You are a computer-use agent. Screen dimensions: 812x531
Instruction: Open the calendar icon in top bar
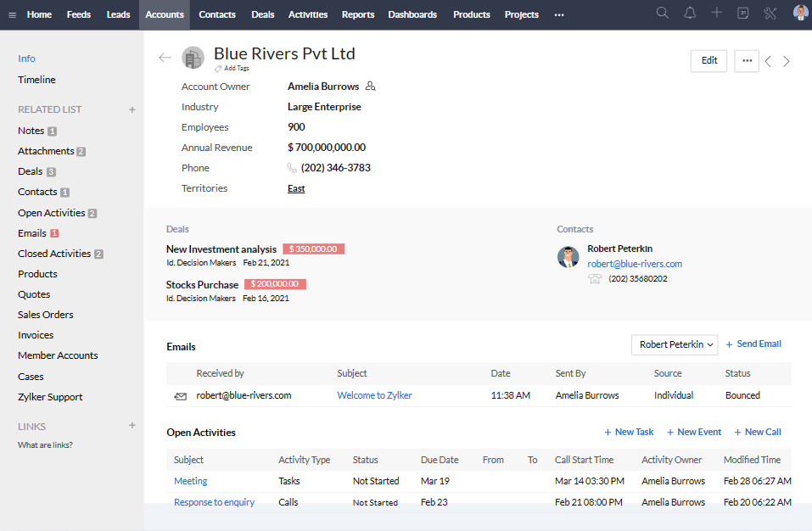[743, 14]
